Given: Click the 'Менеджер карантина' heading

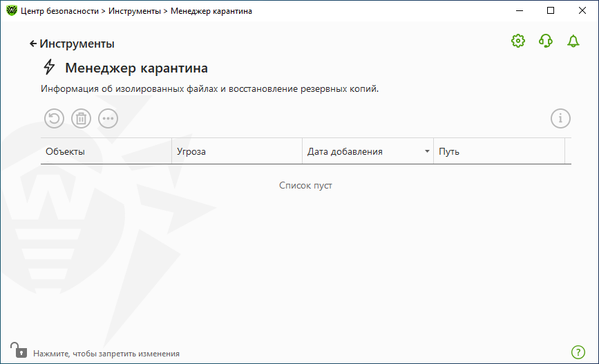Looking at the screenshot, I should pos(136,68).
